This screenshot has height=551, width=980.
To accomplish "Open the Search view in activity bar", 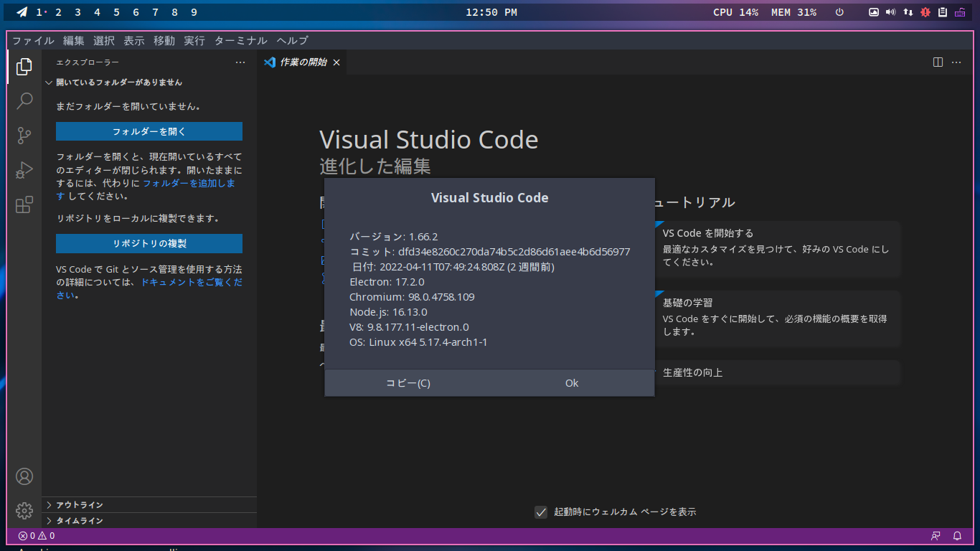I will (x=24, y=100).
